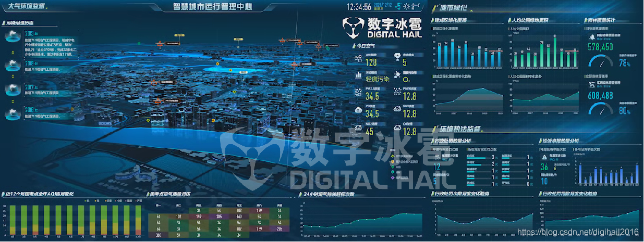The image size is (644, 242).
Task: Click the 城市绿化 section title
Action: pyautogui.click(x=453, y=8)
